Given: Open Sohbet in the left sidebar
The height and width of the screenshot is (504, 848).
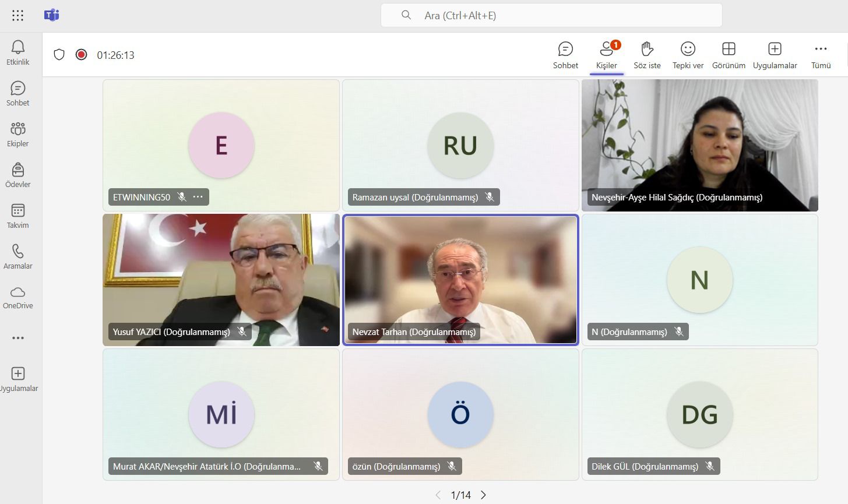Looking at the screenshot, I should 18,93.
